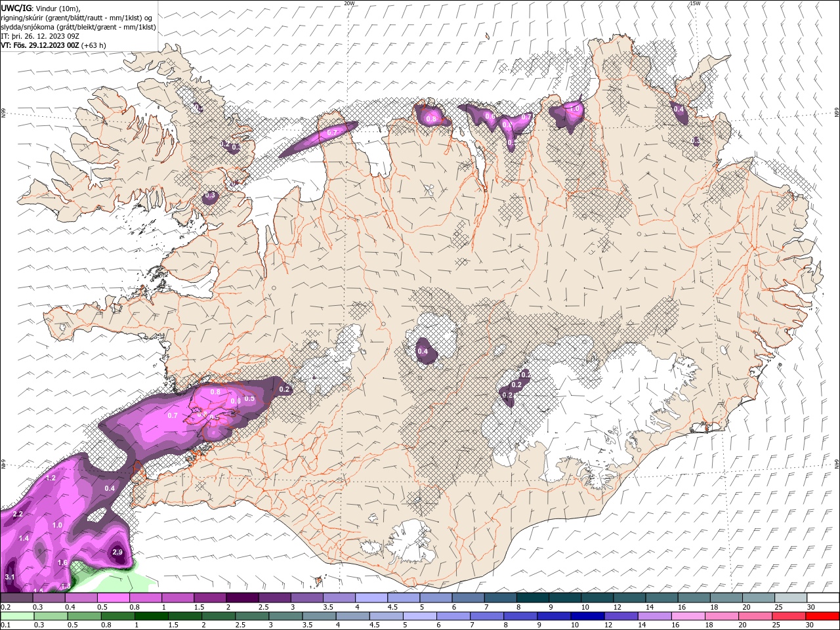
Task: Click the '0.6' snowfall value on north coast
Action: point(490,116)
